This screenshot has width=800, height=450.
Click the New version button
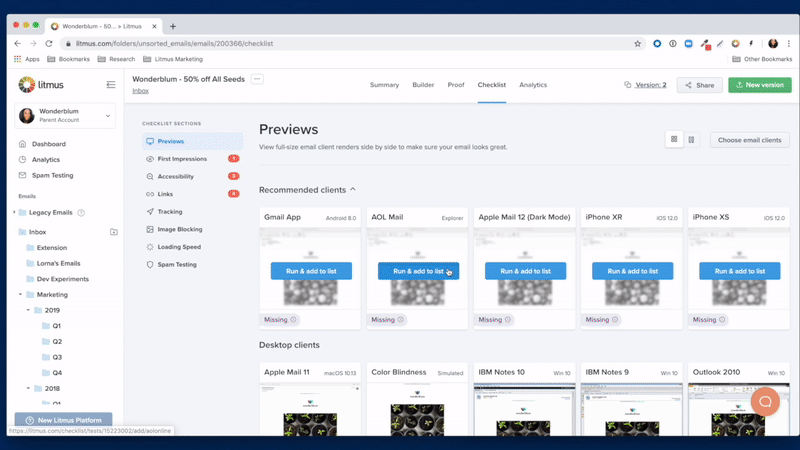click(760, 85)
